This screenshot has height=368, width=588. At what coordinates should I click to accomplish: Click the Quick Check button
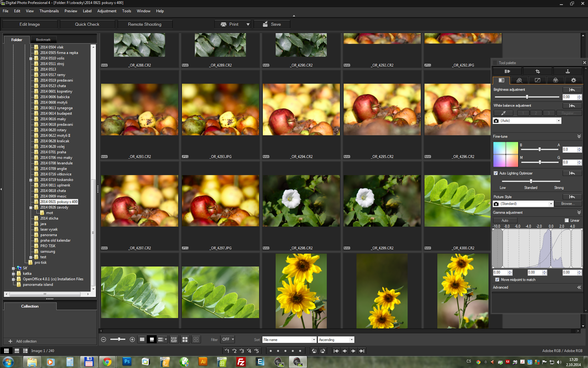pos(87,24)
